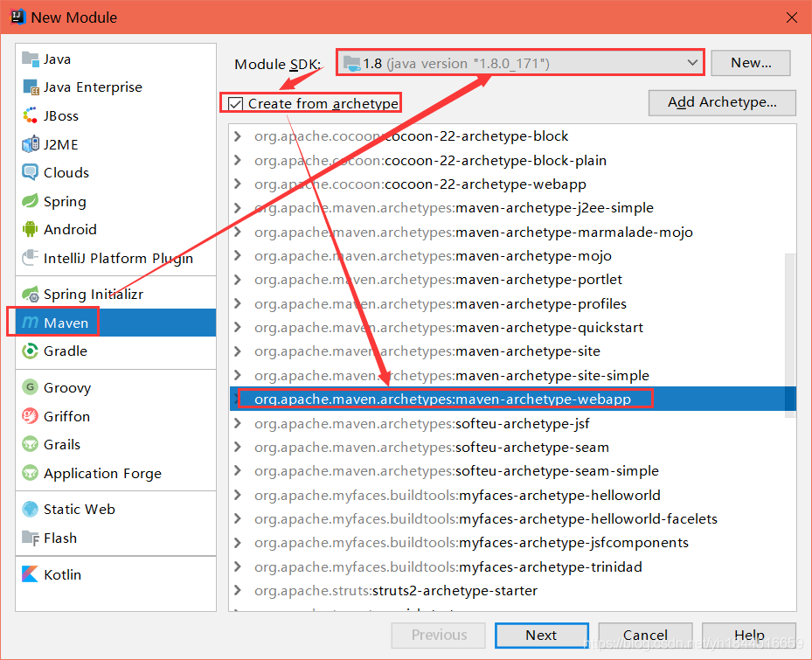Select myfaces-archetype-jsfcomponents row
This screenshot has width=812, height=660.
pos(513,542)
